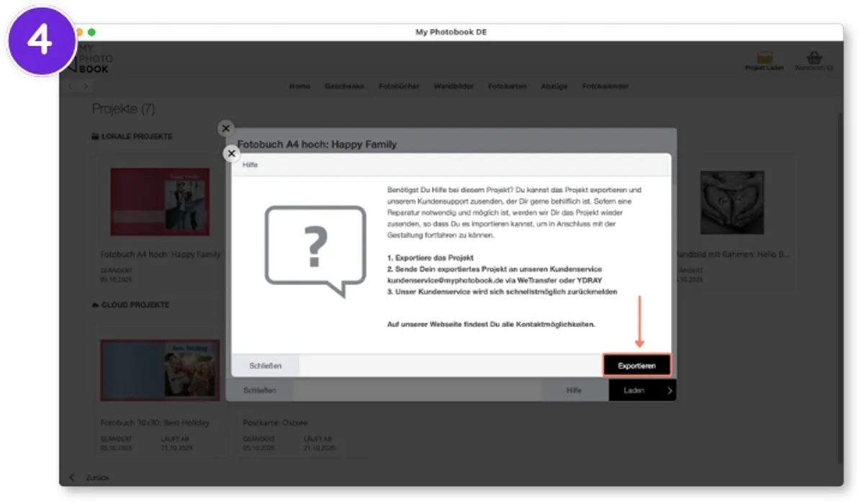864x504 pixels.
Task: Click the question mark speech bubble graphic
Action: coord(315,251)
